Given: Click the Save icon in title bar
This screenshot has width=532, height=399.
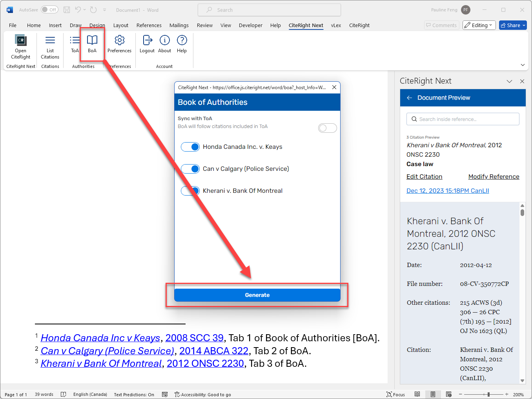Looking at the screenshot, I should point(67,10).
